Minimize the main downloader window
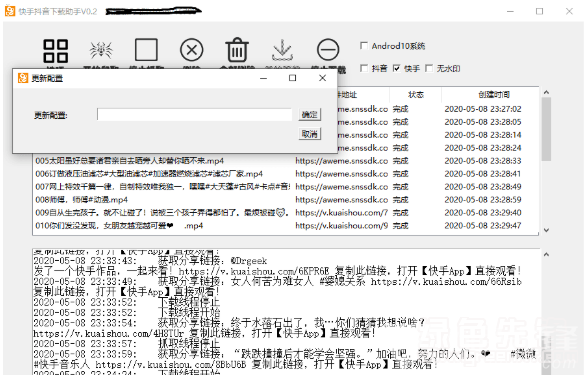 (x=510, y=12)
